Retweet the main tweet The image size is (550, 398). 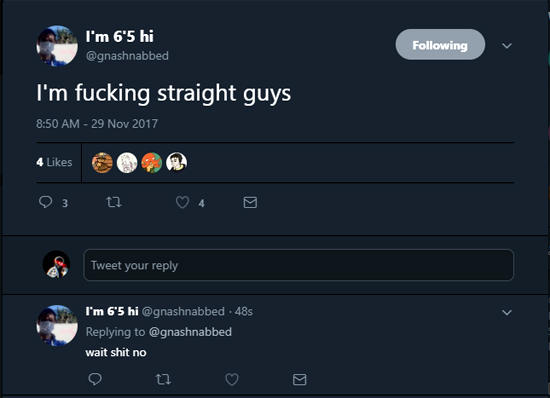coord(114,202)
